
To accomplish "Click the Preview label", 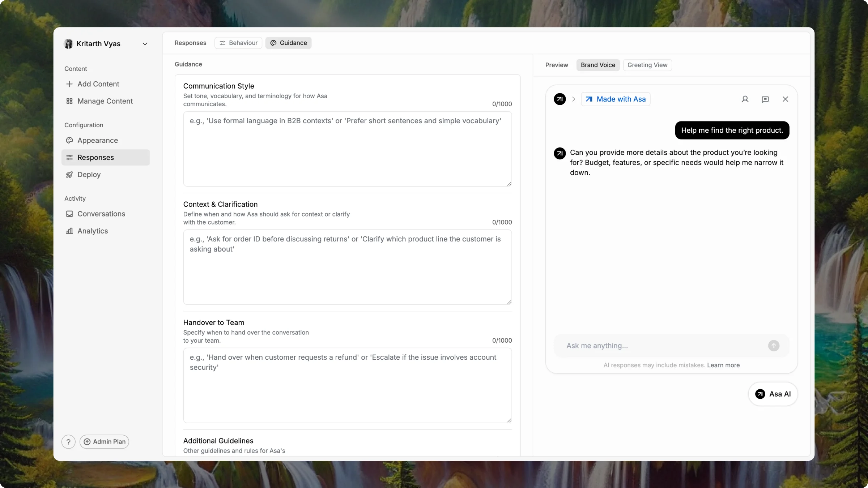I will (x=557, y=65).
